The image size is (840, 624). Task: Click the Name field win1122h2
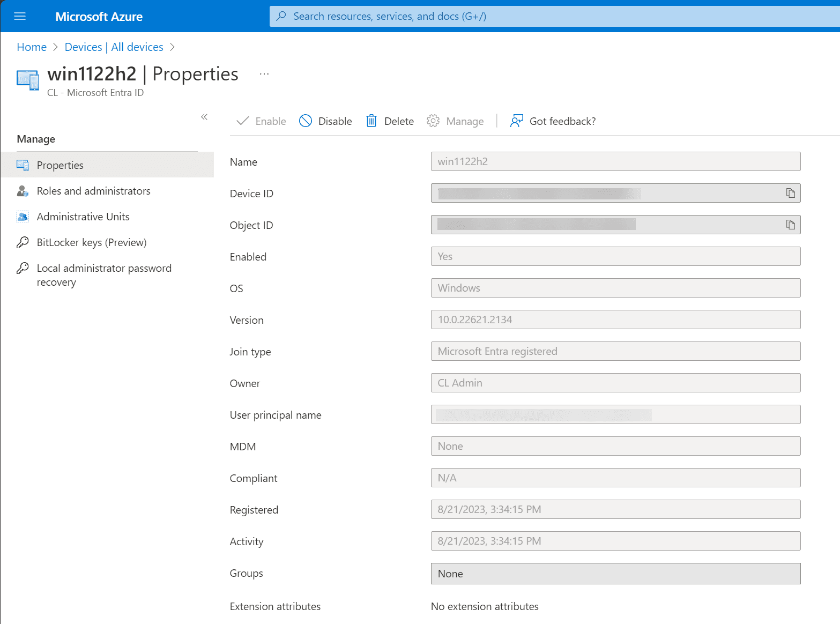point(615,161)
